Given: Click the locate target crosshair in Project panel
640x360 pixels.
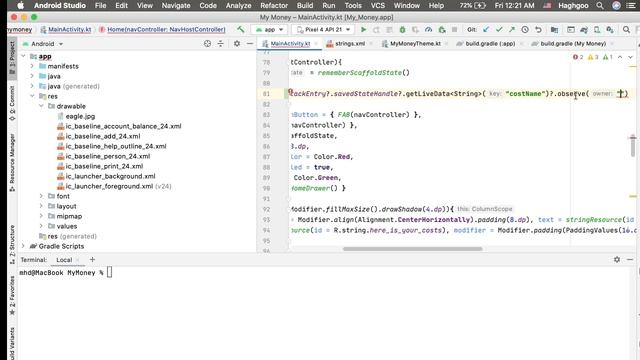Looking at the screenshot, I should (x=207, y=44).
